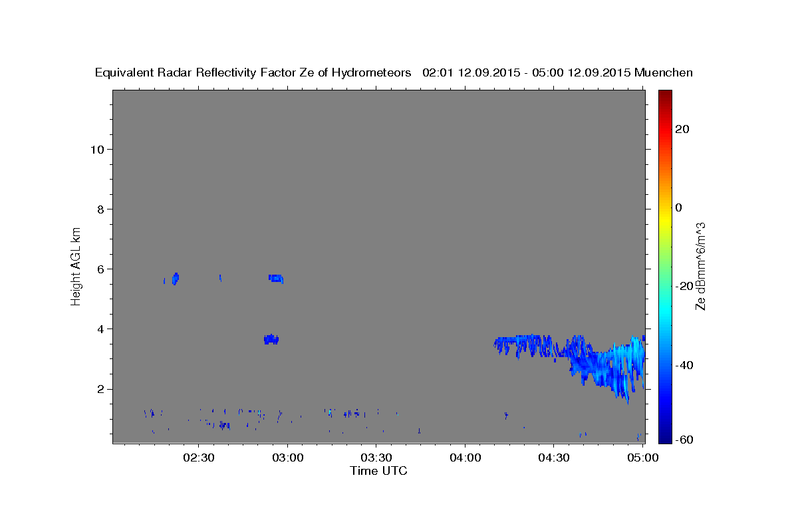798x532 pixels.
Task: Click the dark red top of colorbar
Action: (665, 94)
